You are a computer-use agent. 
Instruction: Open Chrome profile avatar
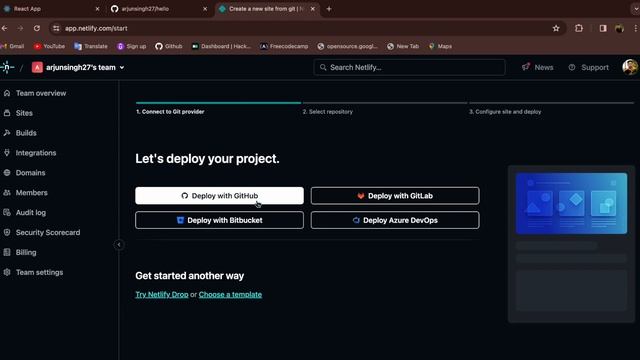pos(620,28)
